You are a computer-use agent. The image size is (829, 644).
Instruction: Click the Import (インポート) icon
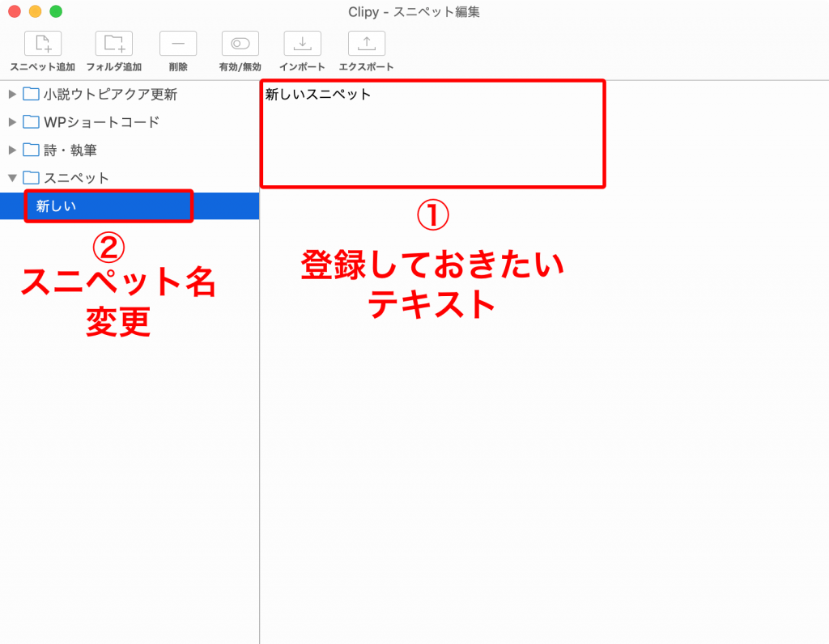[303, 44]
